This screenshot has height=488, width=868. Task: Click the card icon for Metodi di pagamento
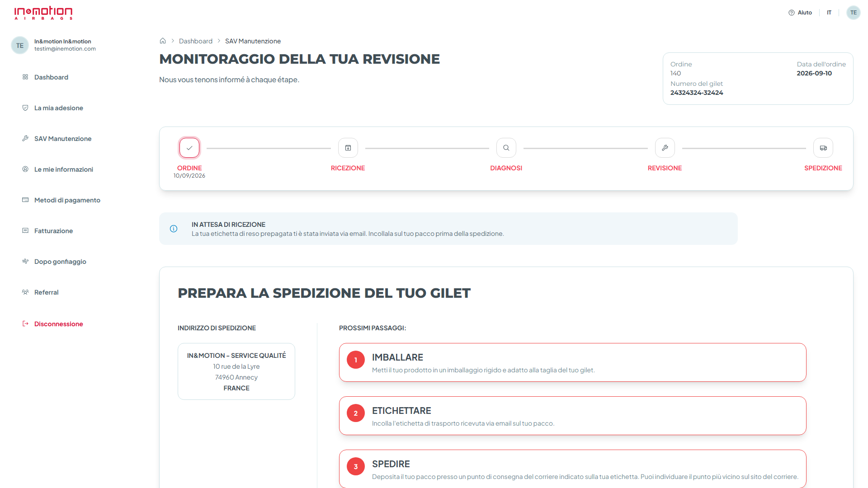coord(25,200)
